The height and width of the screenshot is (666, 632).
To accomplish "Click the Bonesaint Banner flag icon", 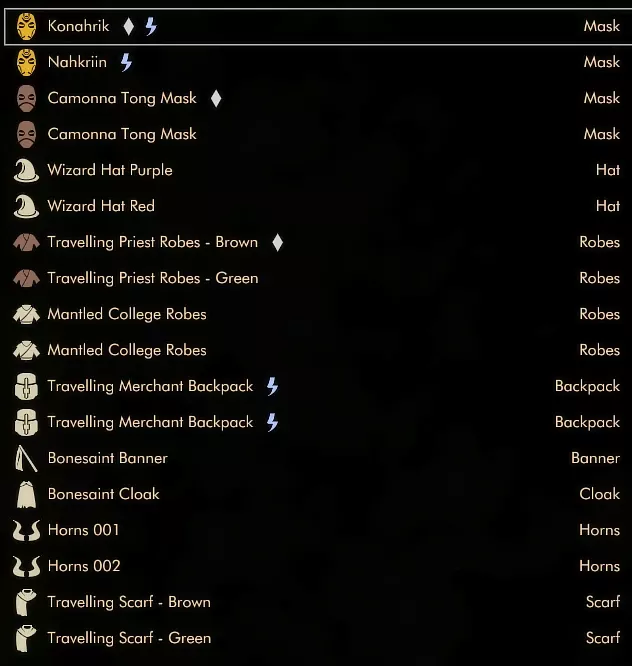I will pyautogui.click(x=26, y=458).
